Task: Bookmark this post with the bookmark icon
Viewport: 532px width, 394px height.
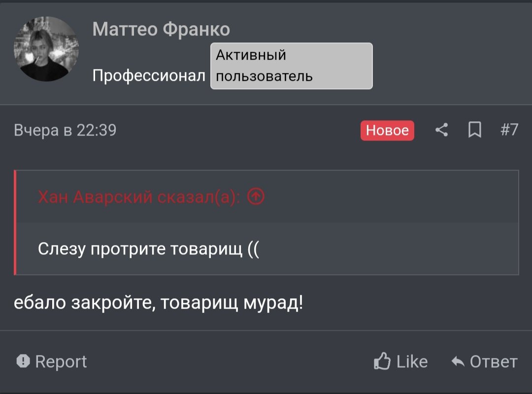Action: tap(474, 130)
